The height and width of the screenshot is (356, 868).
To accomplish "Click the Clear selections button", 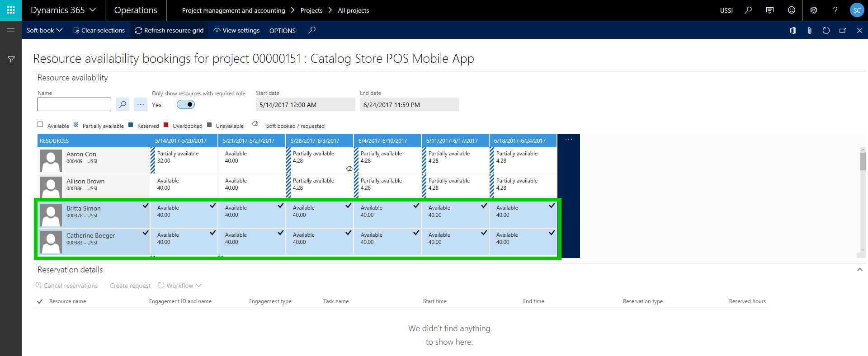I will pos(99,30).
